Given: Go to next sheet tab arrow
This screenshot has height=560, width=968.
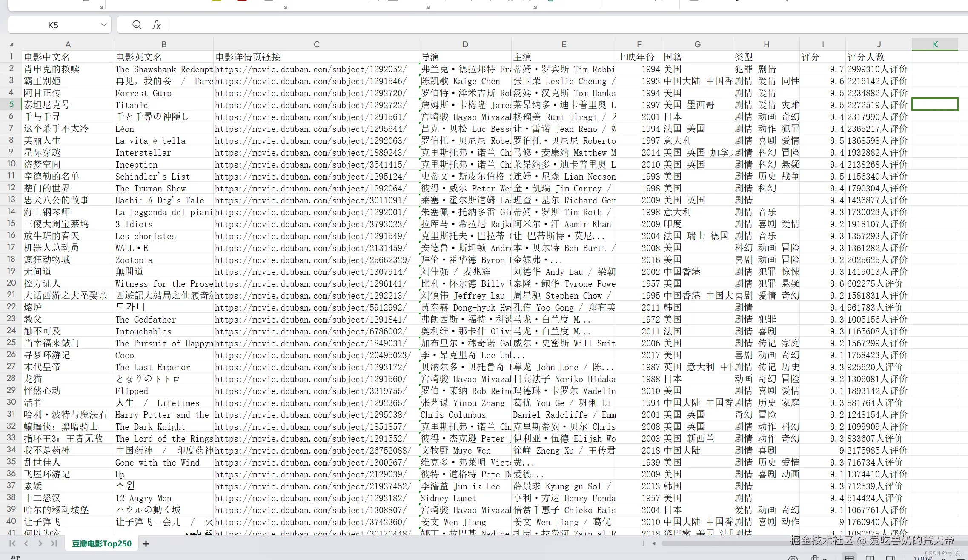Looking at the screenshot, I should click(40, 543).
